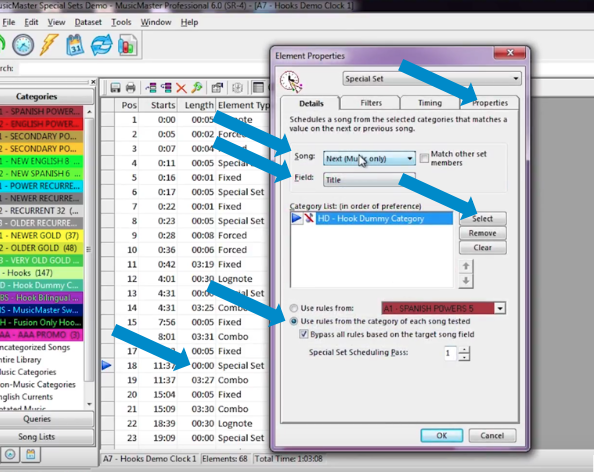594x472 pixels.
Task: Click the crossed-out icon beside Hook Dummy Category
Action: (x=309, y=218)
